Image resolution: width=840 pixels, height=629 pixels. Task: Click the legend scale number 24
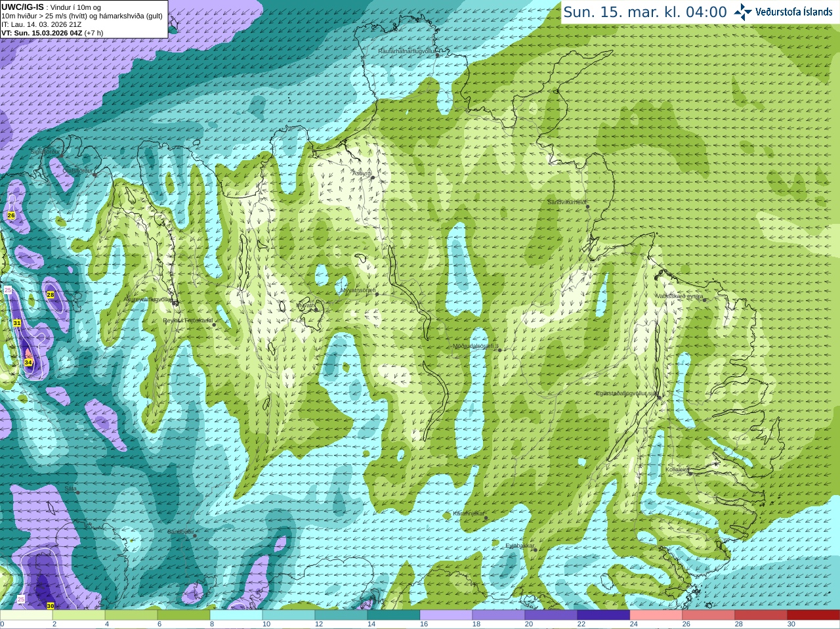(x=634, y=624)
